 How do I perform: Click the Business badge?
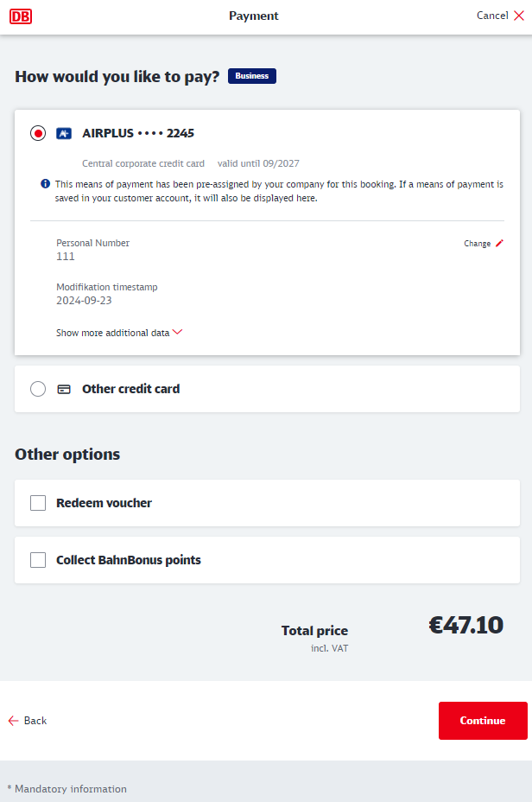click(252, 76)
